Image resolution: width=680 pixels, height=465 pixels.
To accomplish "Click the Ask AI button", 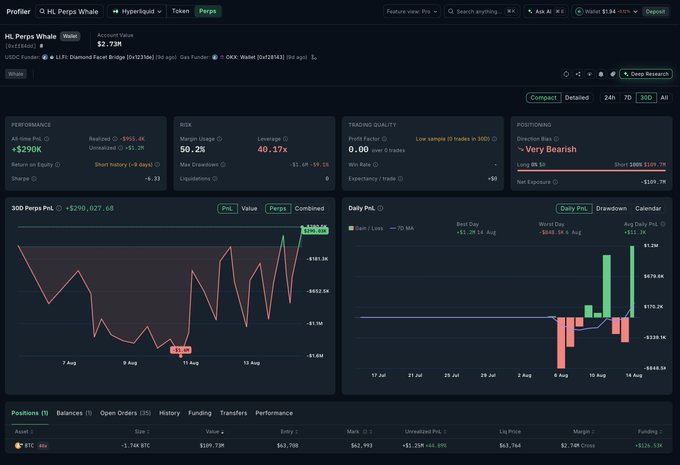I will tap(546, 11).
